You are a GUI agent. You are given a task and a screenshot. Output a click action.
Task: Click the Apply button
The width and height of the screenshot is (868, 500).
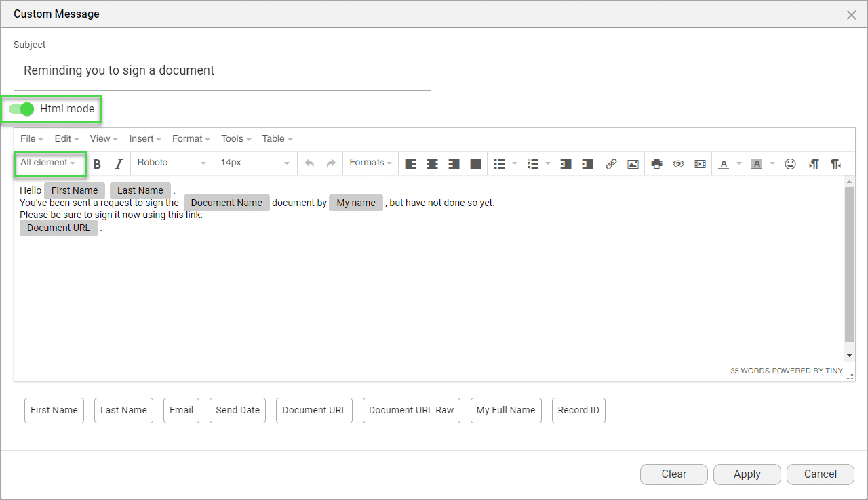[x=747, y=474]
